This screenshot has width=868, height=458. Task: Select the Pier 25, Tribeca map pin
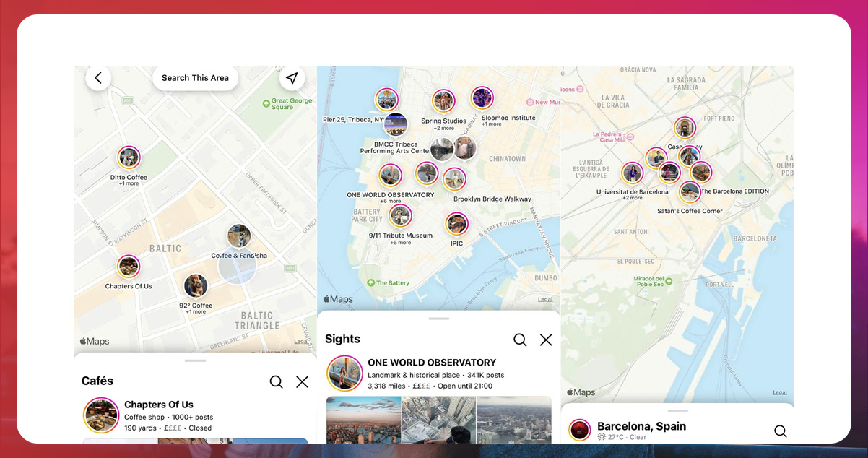(387, 100)
